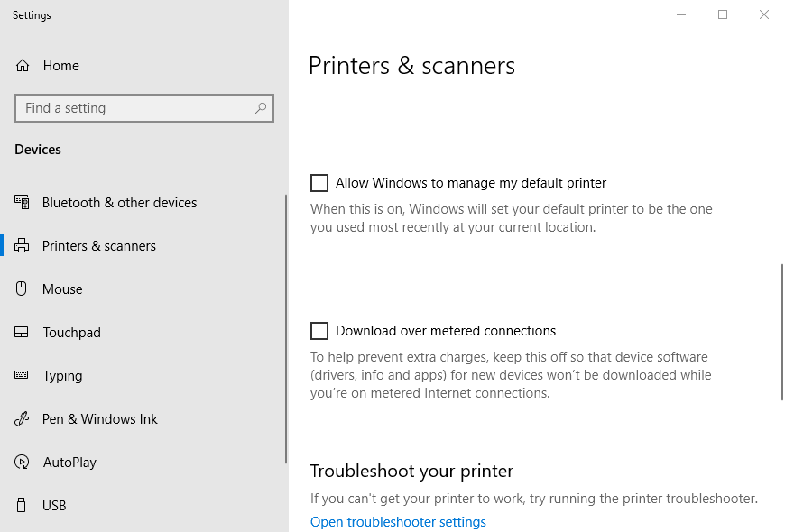Click the Pen & Windows Ink icon

click(x=22, y=418)
